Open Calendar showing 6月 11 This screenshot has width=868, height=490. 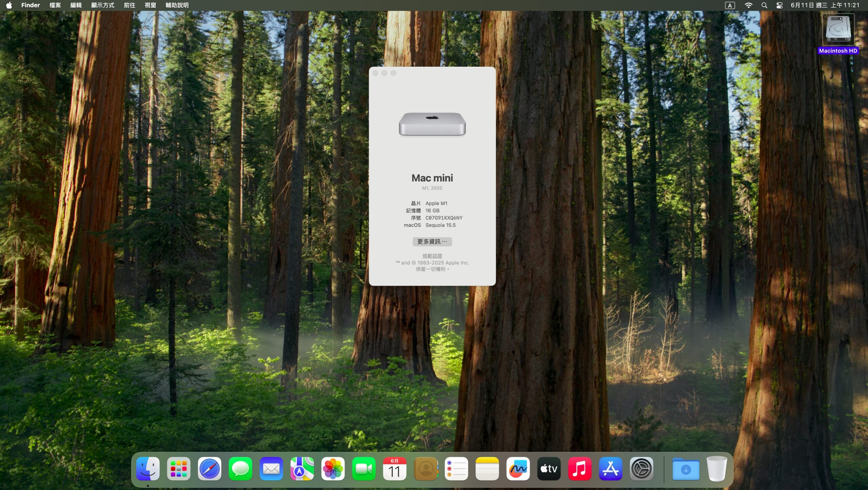395,469
